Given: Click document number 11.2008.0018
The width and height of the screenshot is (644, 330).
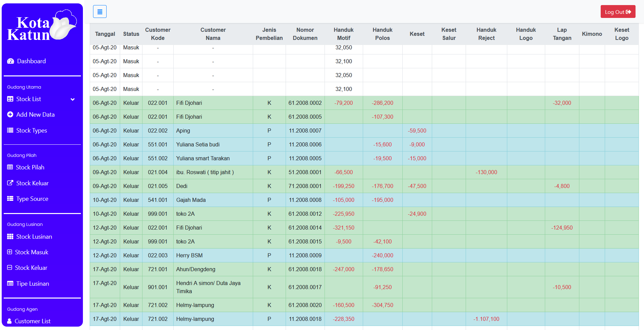Looking at the screenshot, I should pyautogui.click(x=305, y=319).
